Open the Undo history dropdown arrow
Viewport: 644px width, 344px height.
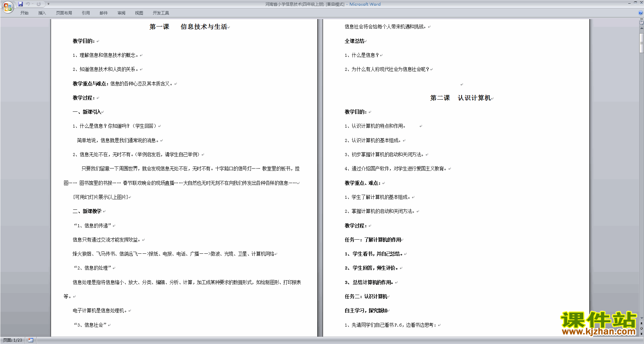click(33, 4)
